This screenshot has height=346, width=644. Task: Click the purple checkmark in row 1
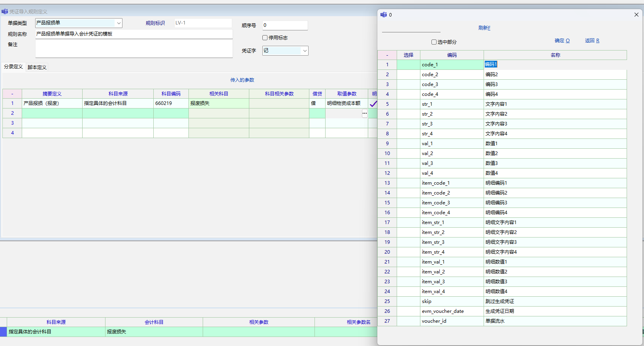pos(373,104)
